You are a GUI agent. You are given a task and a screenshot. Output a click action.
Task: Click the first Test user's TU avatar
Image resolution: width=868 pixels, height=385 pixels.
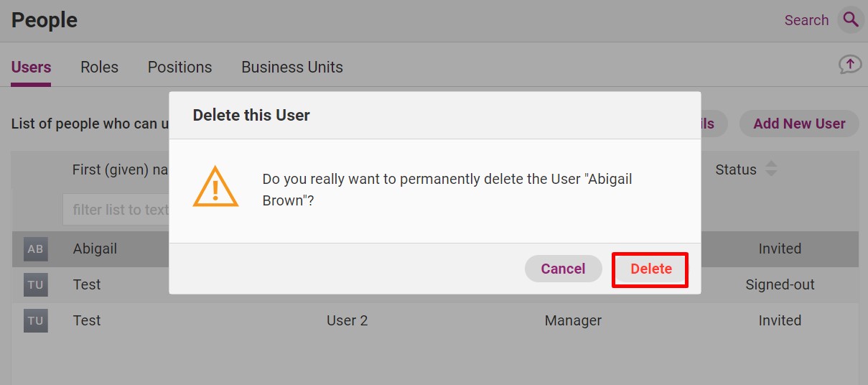35,285
